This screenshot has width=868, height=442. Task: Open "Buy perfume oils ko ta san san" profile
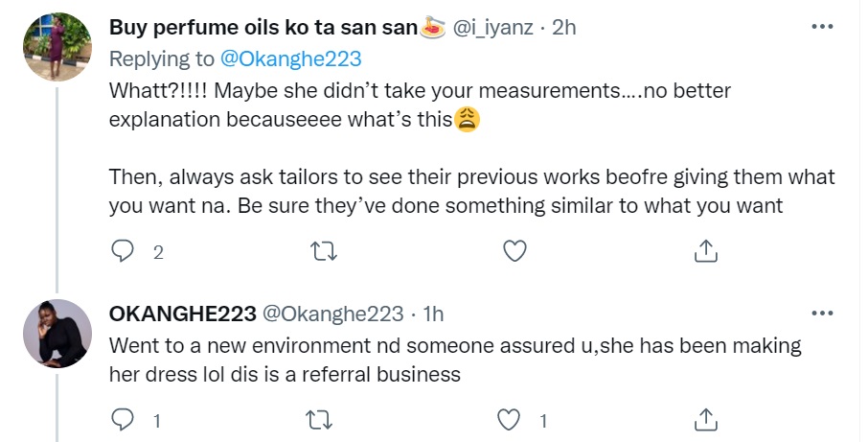264,29
